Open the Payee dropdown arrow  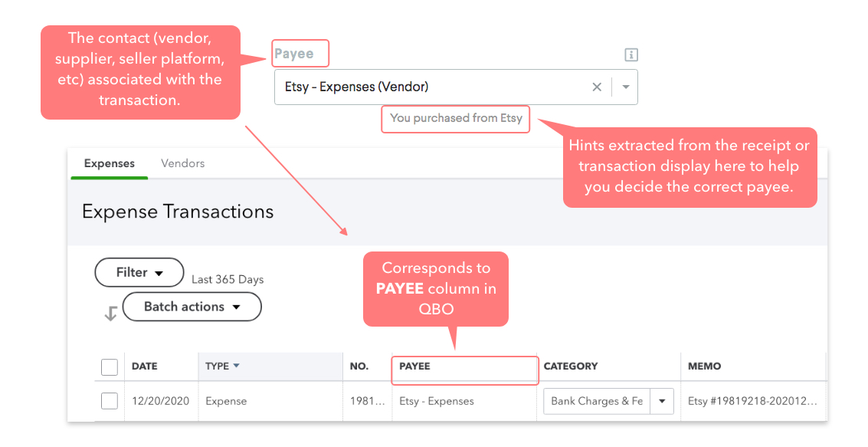coord(625,87)
